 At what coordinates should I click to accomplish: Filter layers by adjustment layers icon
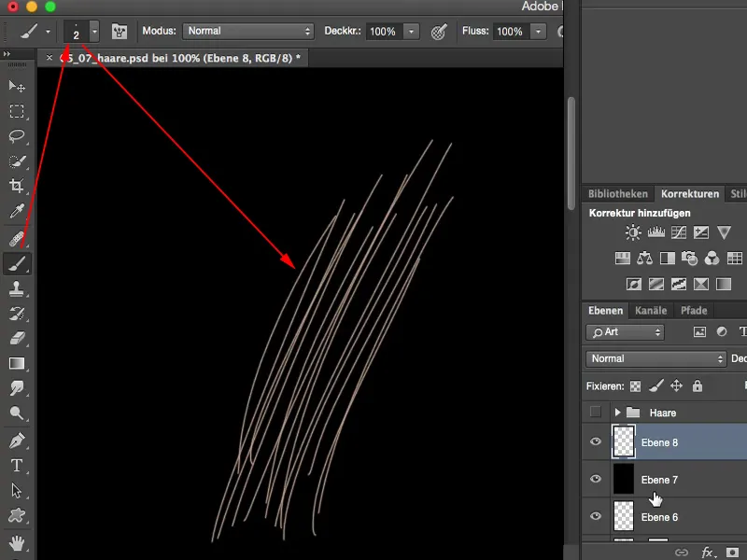coord(722,332)
